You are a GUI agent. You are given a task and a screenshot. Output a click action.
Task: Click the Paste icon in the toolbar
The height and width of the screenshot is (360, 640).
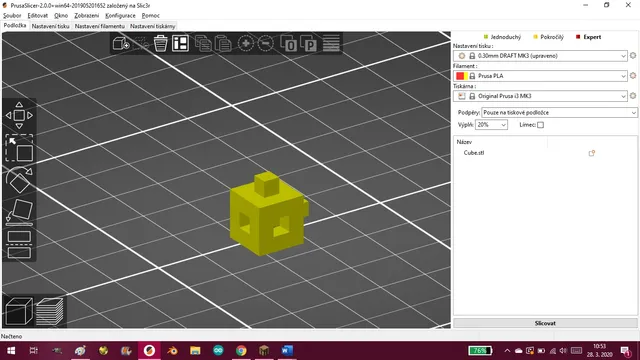(x=223, y=43)
